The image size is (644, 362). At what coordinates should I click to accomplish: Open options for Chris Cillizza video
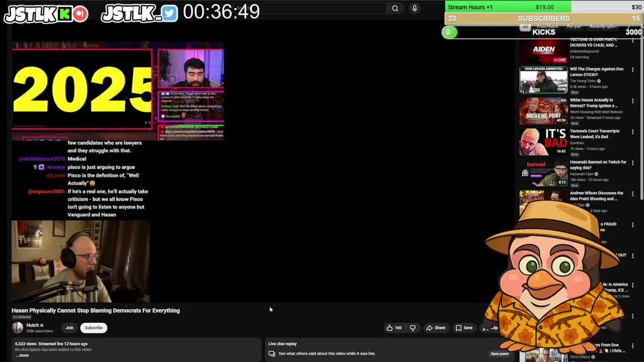coord(632,346)
